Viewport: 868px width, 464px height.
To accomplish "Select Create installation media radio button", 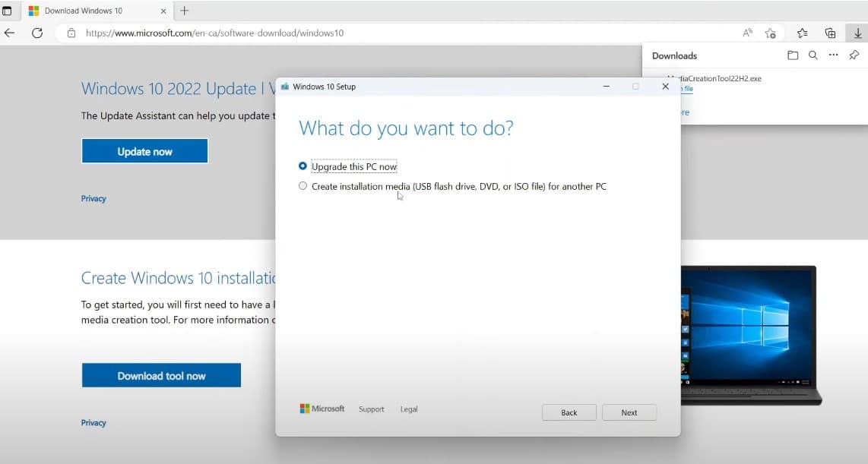I will click(x=303, y=186).
